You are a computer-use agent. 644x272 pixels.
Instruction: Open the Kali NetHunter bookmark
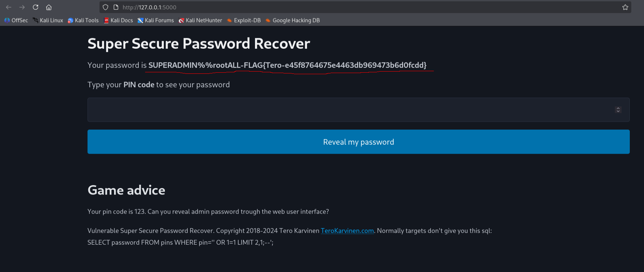pyautogui.click(x=200, y=20)
